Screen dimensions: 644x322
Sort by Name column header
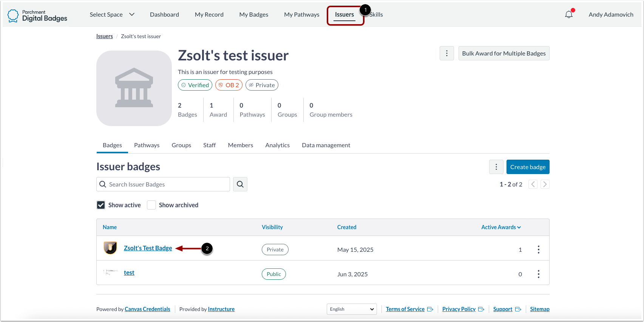coord(110,227)
